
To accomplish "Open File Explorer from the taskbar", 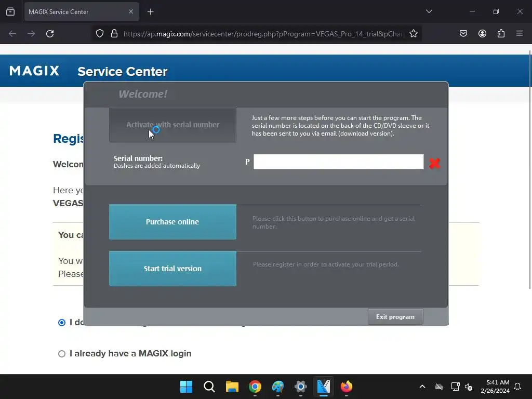I will (232, 387).
